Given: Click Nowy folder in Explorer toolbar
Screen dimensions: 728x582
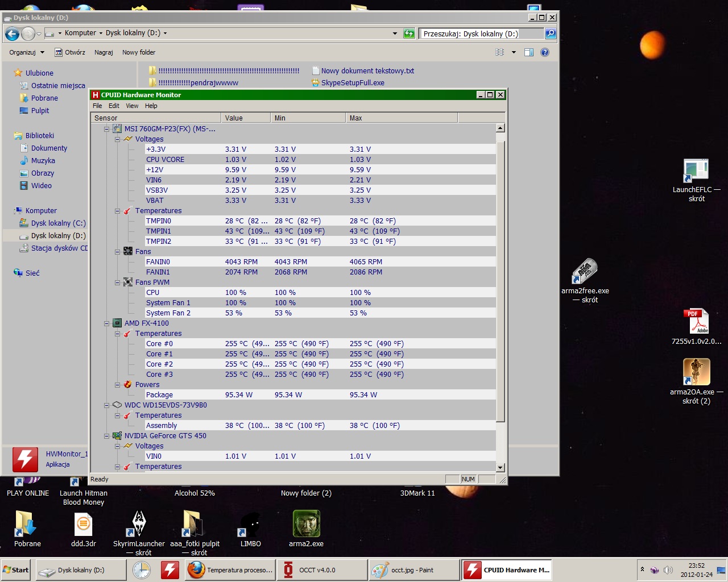Looking at the screenshot, I should (139, 52).
